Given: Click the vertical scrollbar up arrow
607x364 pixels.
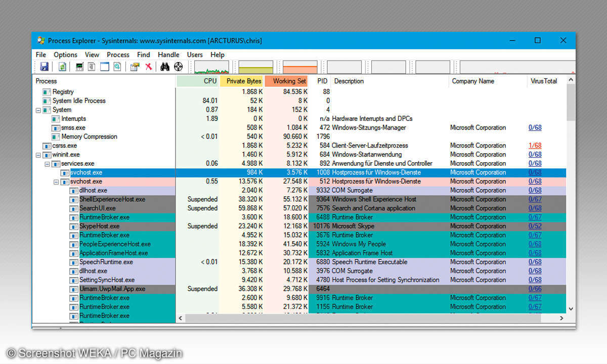Looking at the screenshot, I should point(571,80).
